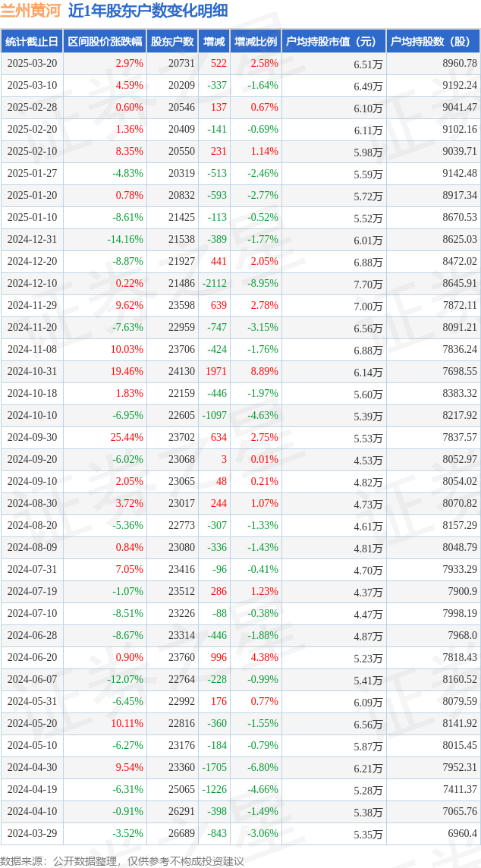Viewport: 481px width, 868px height.
Task: Sort by 区间股价涨跌幅 column header
Action: (105, 42)
